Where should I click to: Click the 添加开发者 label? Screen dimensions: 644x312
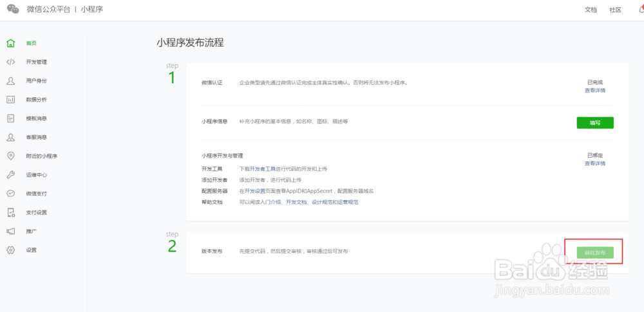215,180
